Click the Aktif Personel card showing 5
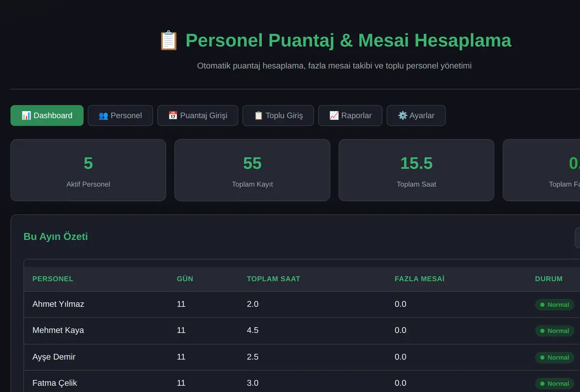Viewport: 580px width, 392px height. point(88,170)
